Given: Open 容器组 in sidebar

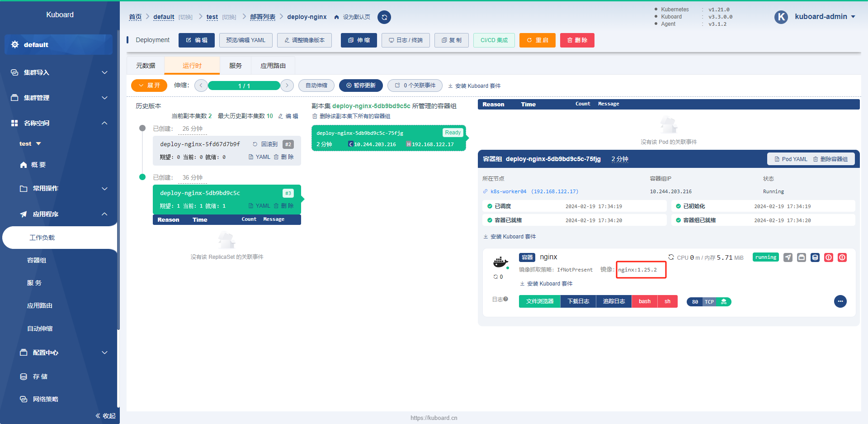Looking at the screenshot, I should (37, 260).
